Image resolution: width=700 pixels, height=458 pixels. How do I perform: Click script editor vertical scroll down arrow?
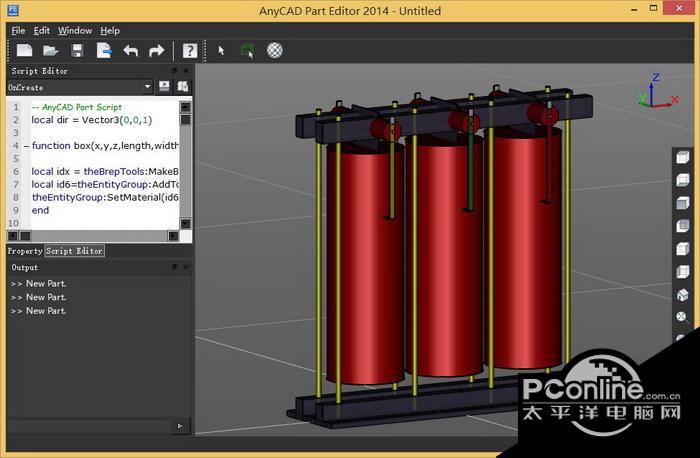pos(185,223)
